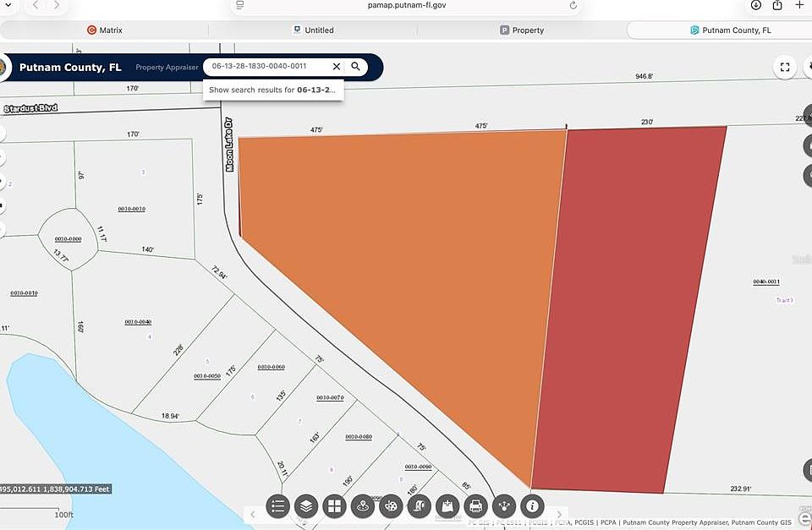
Task: Show previous toolbar widgets with left chevron
Action: pos(253,514)
